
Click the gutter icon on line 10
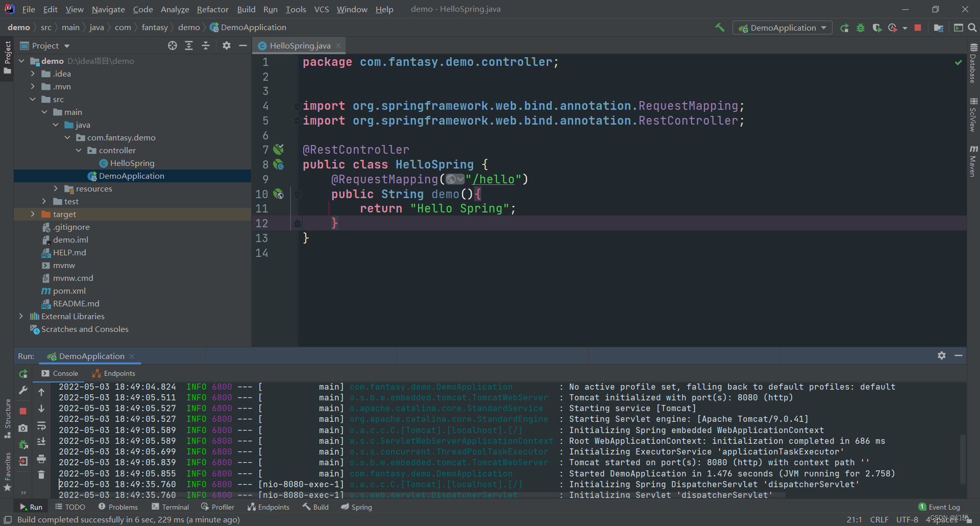[x=278, y=194]
